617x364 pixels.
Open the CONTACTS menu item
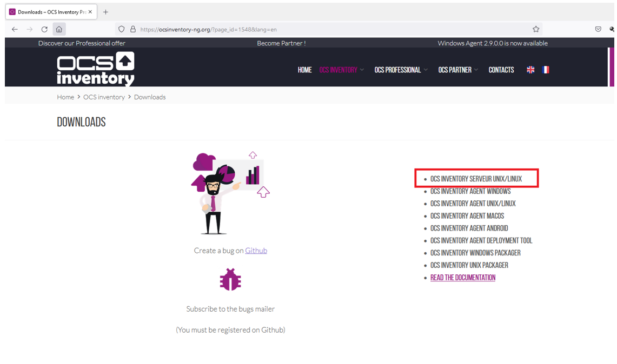501,70
